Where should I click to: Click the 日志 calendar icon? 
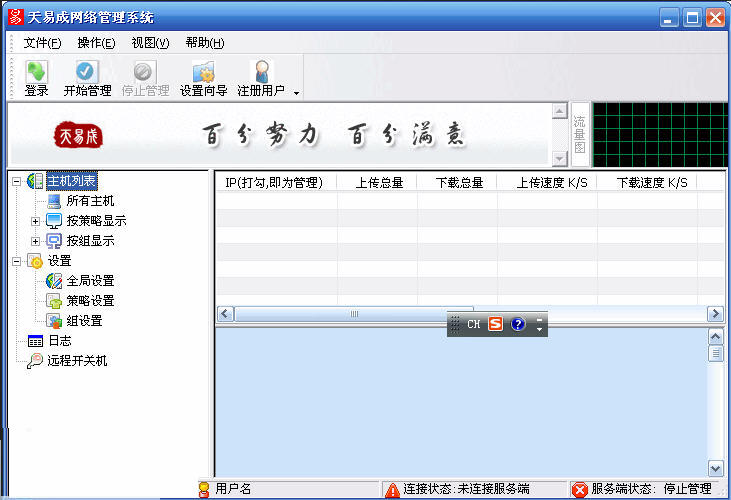tap(35, 341)
